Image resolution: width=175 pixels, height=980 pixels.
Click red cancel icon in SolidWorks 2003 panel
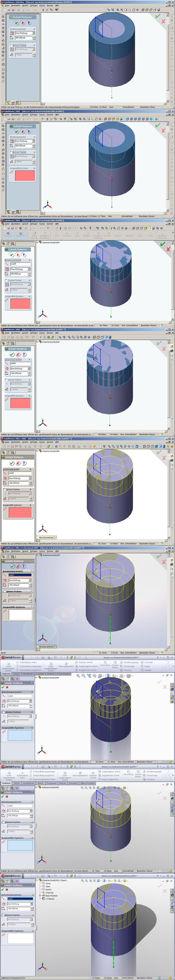point(23,132)
